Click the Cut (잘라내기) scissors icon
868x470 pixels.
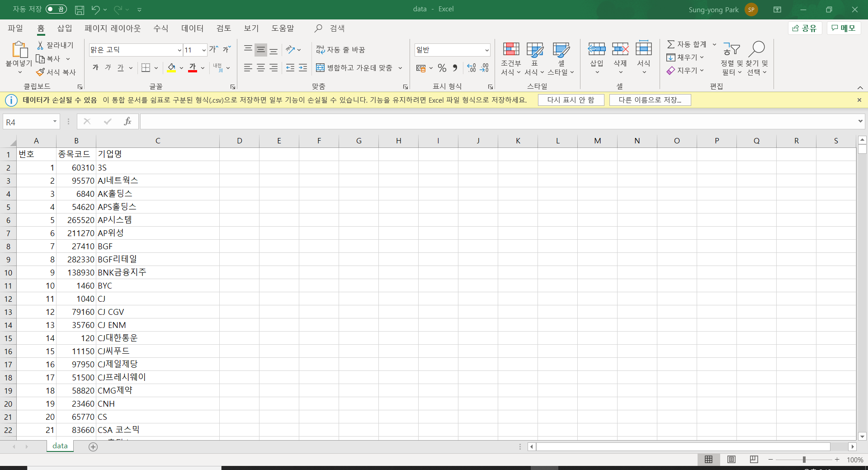[x=40, y=45]
